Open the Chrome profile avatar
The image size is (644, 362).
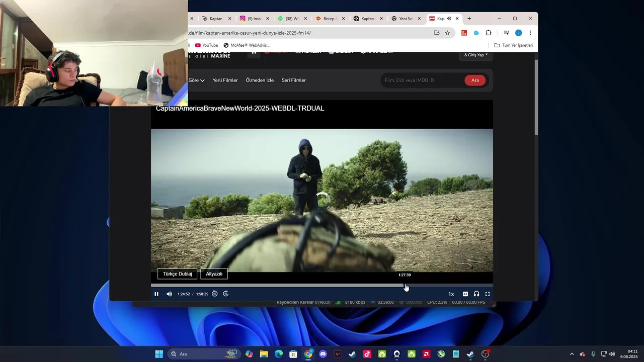[518, 33]
